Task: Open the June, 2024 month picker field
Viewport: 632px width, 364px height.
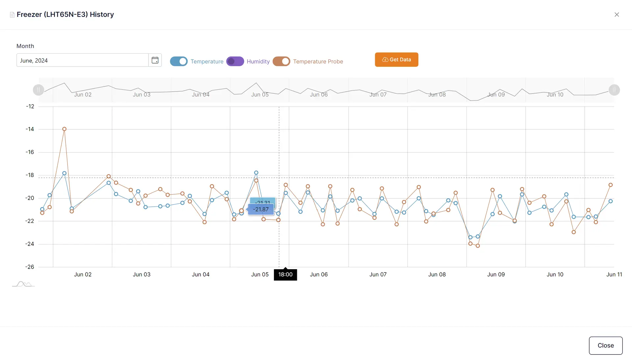Action: coord(82,60)
